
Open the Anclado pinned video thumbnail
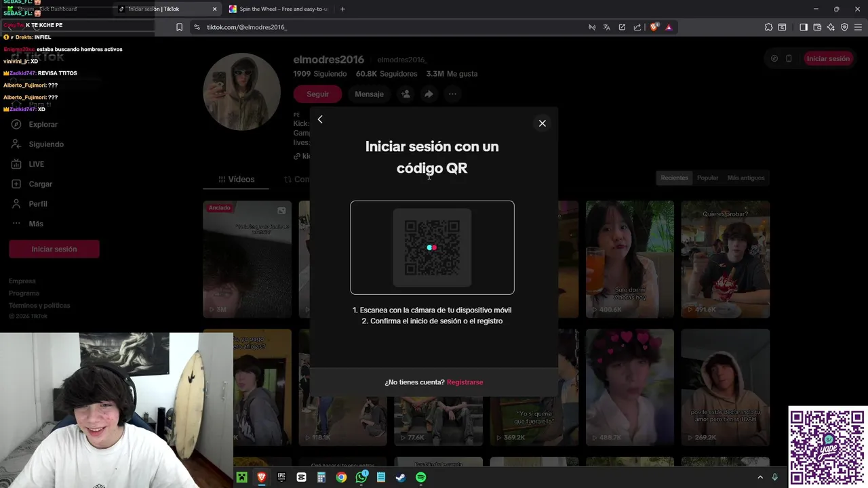(x=247, y=259)
